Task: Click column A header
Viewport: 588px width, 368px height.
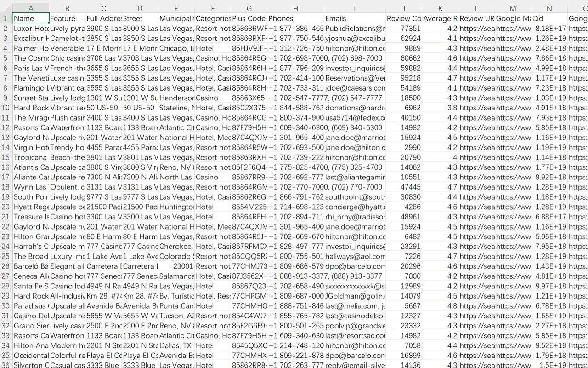Action: point(31,8)
